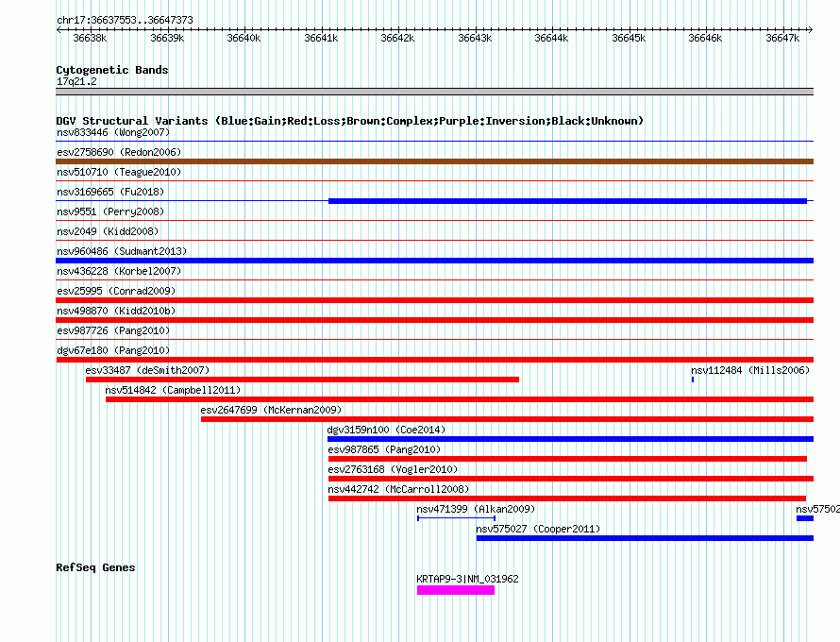The height and width of the screenshot is (642, 840).
Task: Click the 36644k ruler tick label
Action: click(551, 38)
